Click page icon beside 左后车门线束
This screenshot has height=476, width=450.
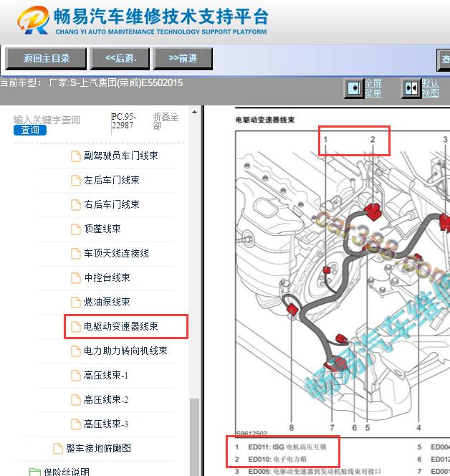75,181
